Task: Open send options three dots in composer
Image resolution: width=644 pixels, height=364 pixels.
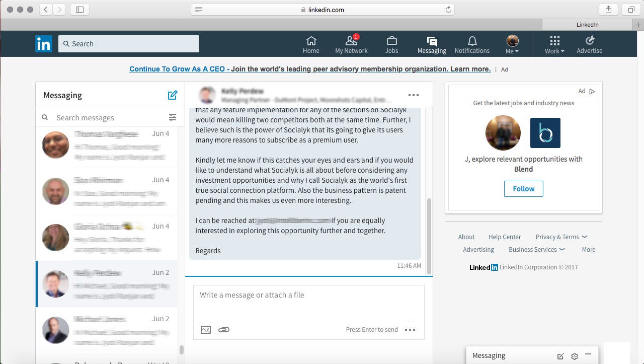Action: [x=410, y=330]
